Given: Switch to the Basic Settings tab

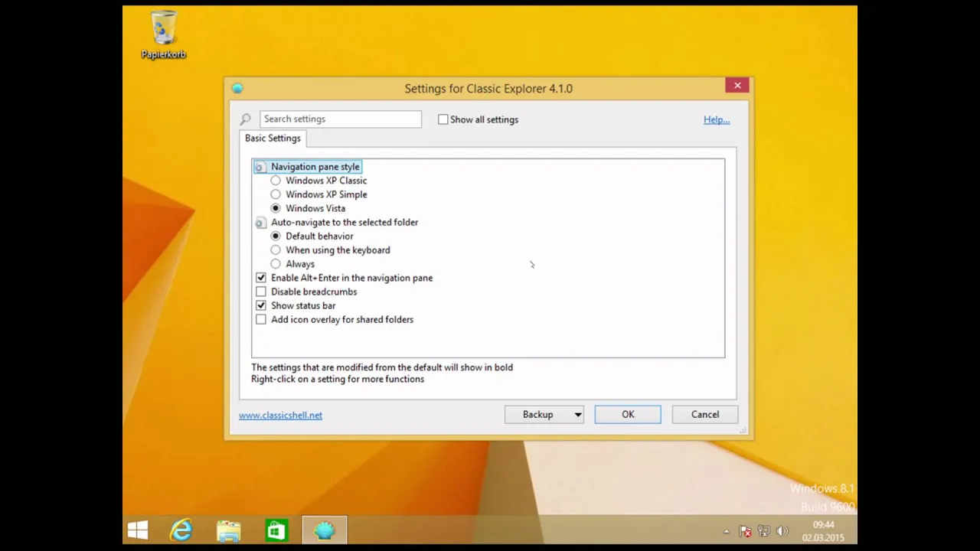Looking at the screenshot, I should 273,139.
